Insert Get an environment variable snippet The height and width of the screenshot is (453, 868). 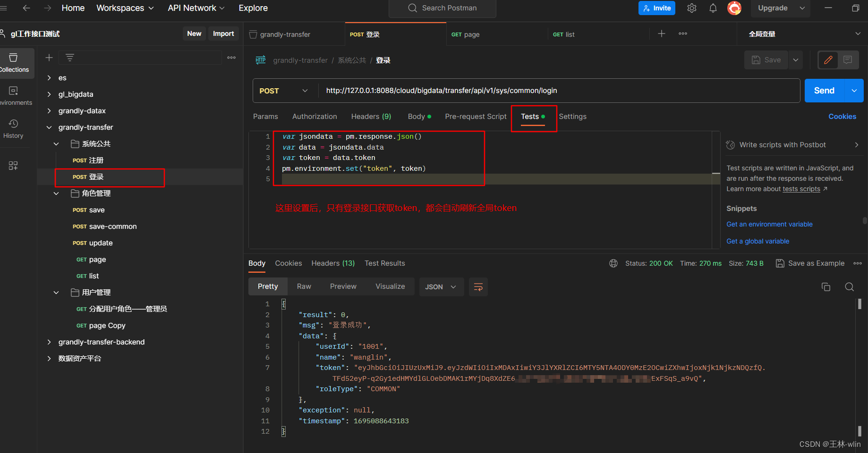tap(769, 224)
